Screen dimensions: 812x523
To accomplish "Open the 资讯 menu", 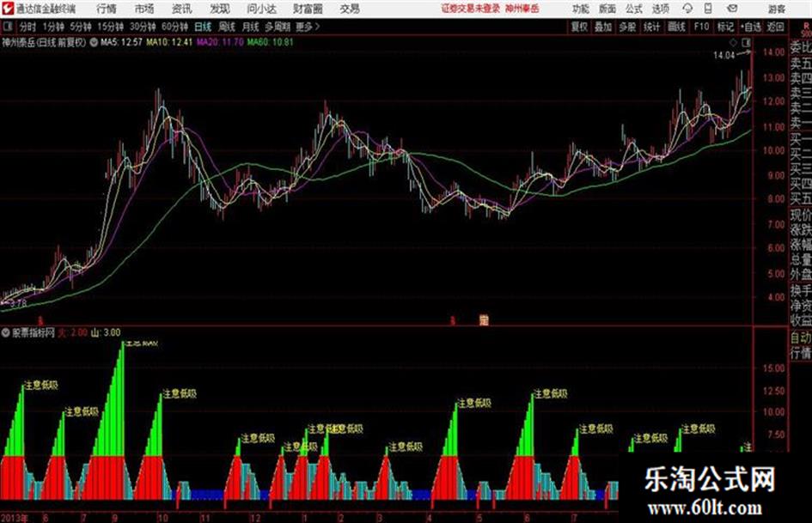I will coord(181,9).
